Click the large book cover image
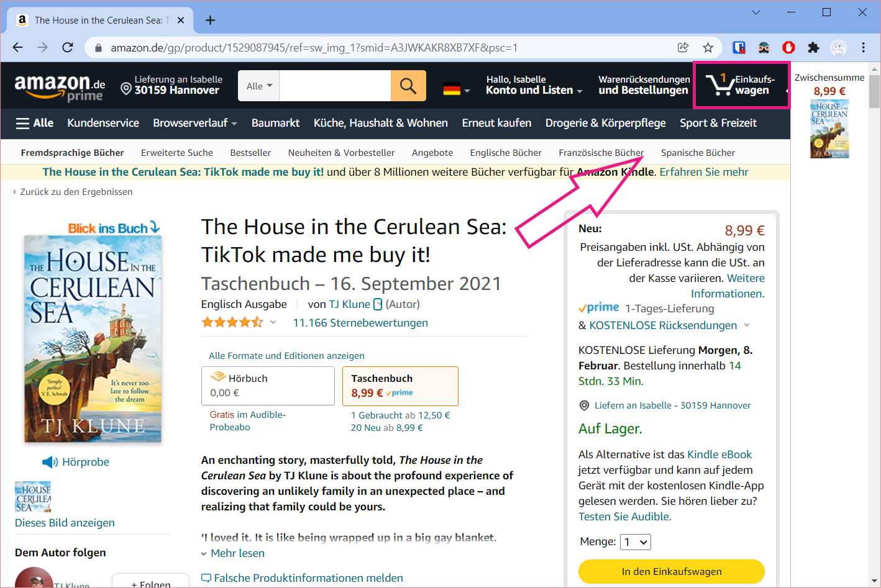 click(93, 339)
